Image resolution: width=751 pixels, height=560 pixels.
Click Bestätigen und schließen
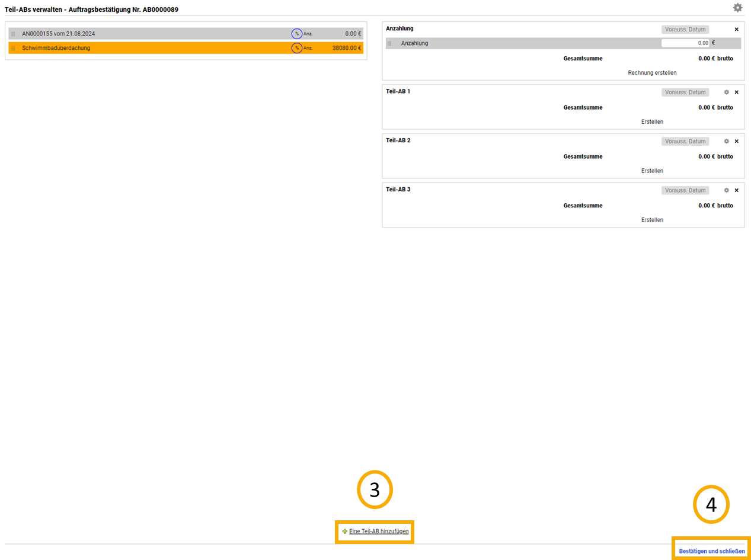[712, 551]
